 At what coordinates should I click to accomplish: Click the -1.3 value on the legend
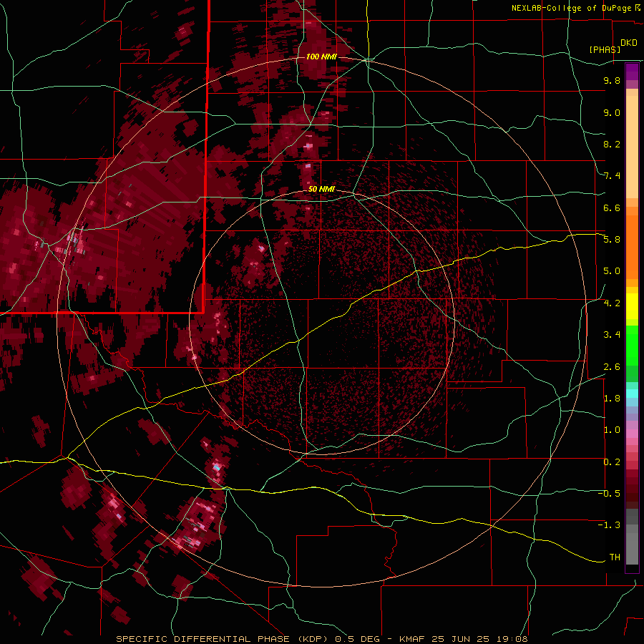pos(609,525)
